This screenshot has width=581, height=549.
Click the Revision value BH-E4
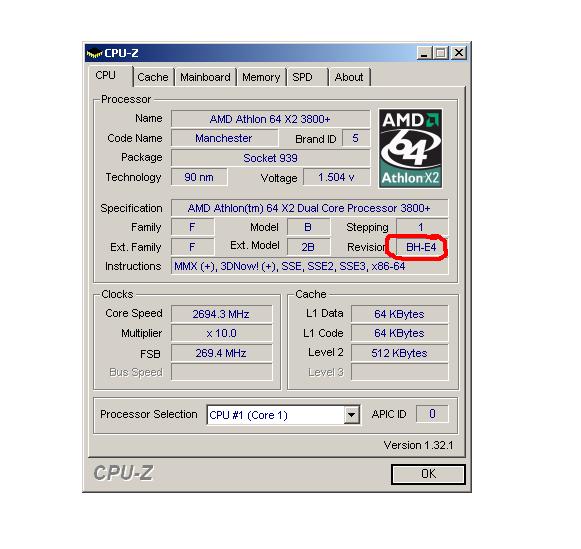421,247
